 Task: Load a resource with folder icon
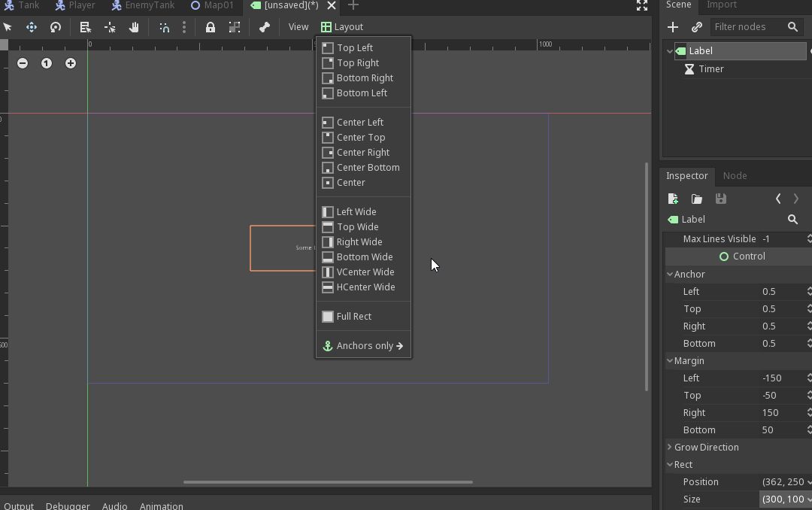[696, 199]
